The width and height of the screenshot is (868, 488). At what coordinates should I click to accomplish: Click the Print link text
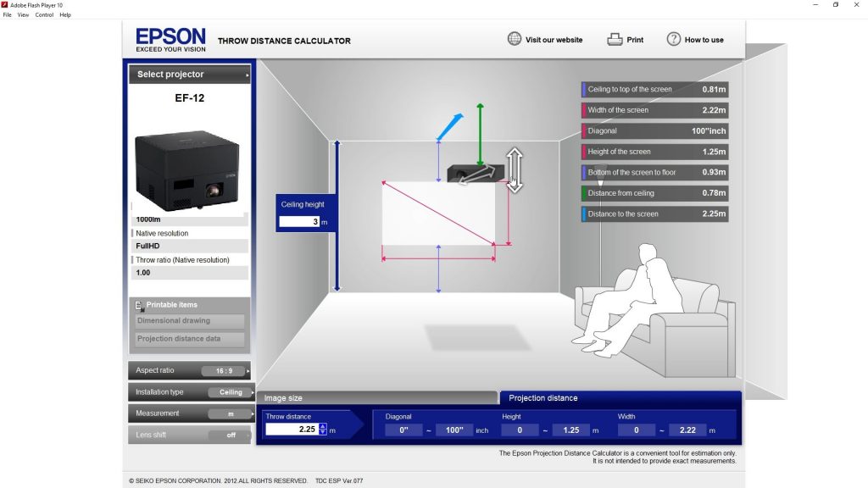tap(635, 40)
